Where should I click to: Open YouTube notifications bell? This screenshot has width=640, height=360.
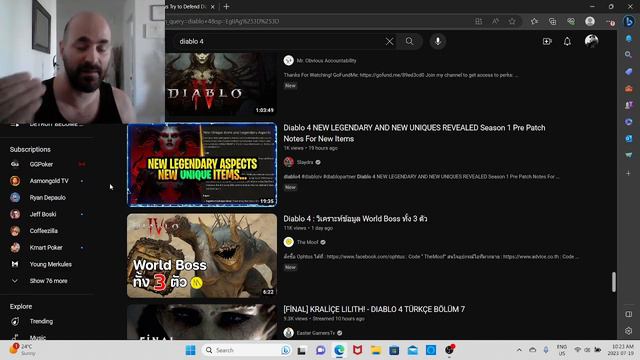(567, 41)
